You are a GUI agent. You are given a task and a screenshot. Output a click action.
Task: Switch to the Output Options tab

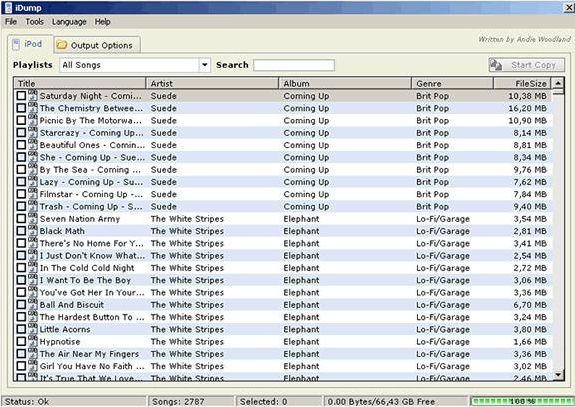point(97,45)
